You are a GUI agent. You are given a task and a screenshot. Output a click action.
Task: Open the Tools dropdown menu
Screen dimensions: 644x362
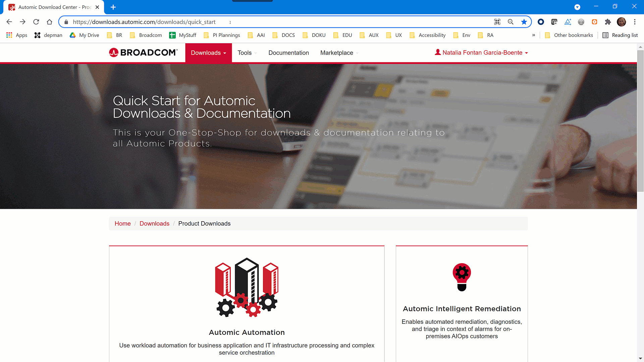pyautogui.click(x=247, y=53)
